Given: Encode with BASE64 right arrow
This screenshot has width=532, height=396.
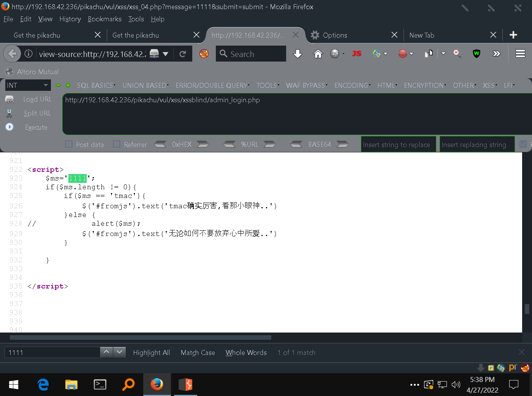Looking at the screenshot, I should 342,144.
